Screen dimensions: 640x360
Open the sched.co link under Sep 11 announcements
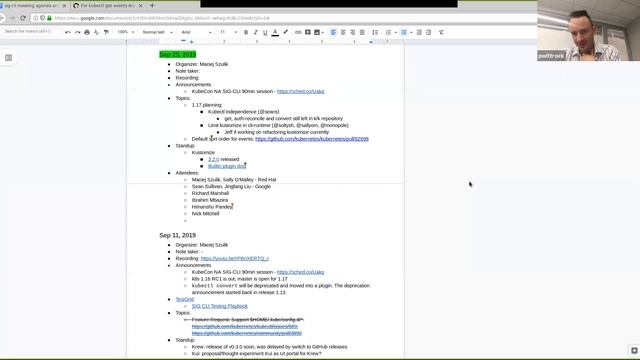(x=300, y=272)
